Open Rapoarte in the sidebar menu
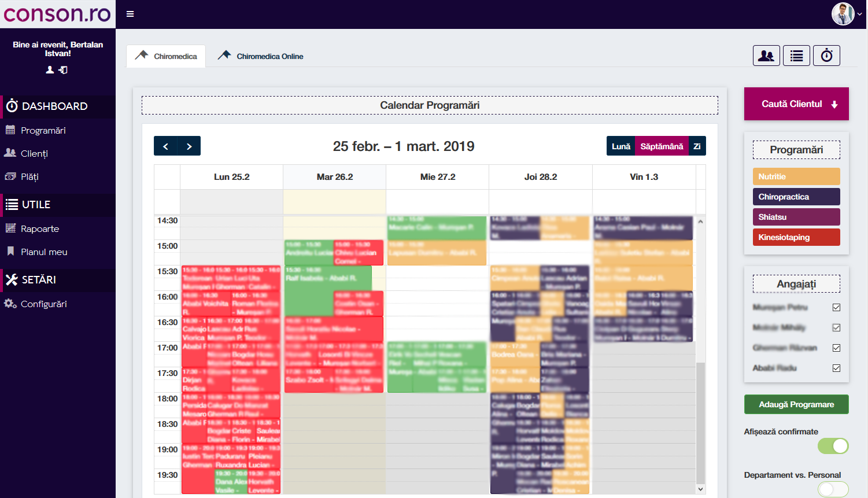The width and height of the screenshot is (868, 498). click(40, 228)
